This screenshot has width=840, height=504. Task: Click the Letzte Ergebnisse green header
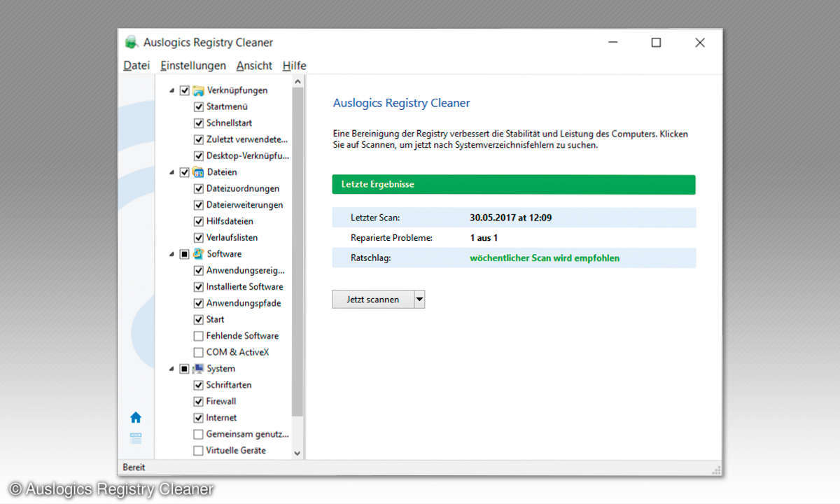(x=514, y=185)
